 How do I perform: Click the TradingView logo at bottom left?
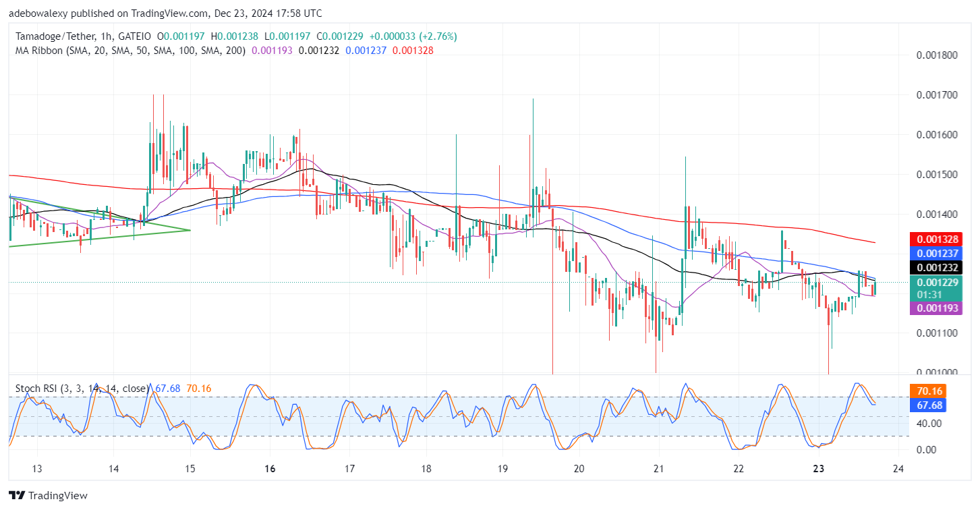point(48,496)
